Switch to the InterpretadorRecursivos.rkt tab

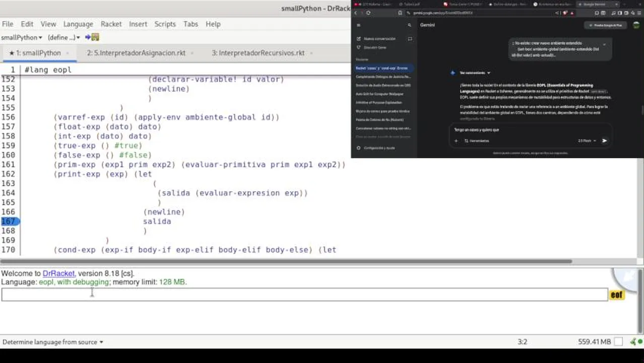click(x=258, y=52)
